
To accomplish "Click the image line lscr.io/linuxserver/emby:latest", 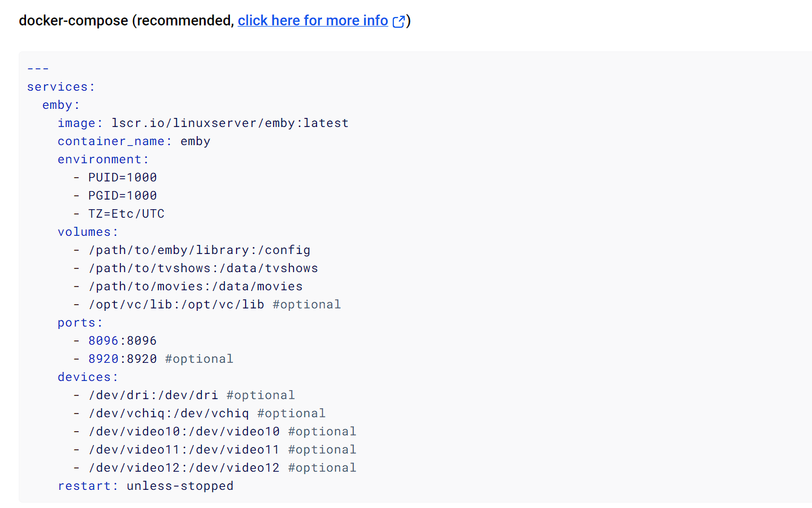I will pos(203,123).
